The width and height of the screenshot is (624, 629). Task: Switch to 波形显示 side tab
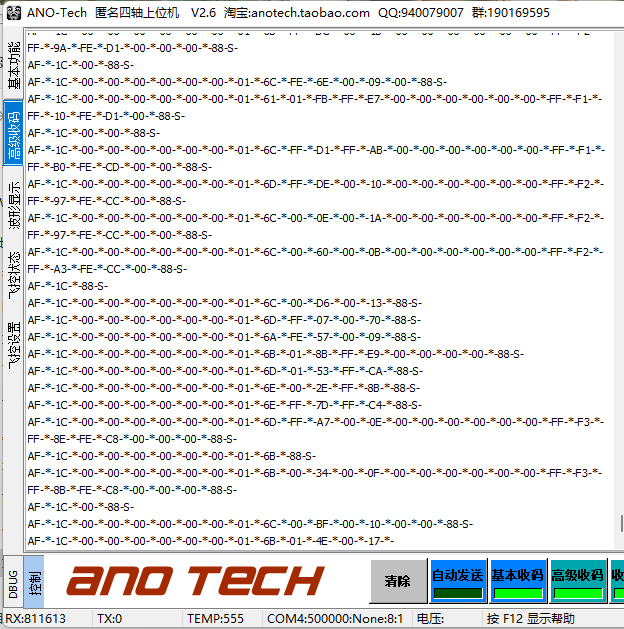pos(13,205)
